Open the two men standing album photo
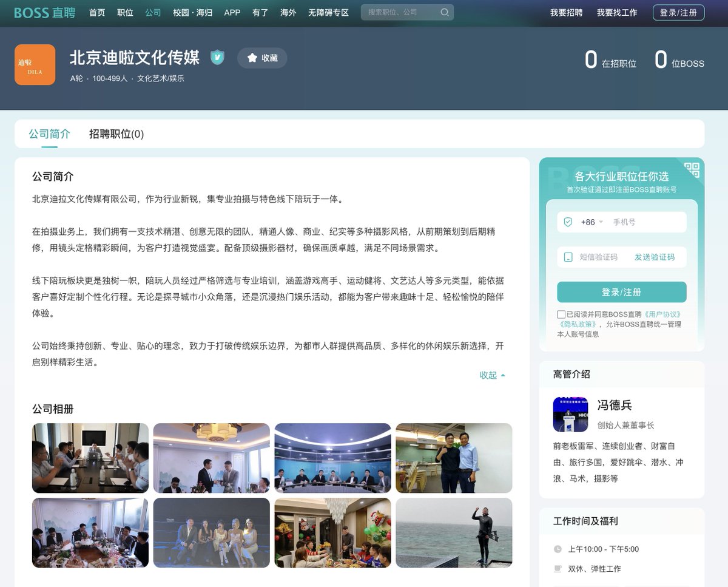This screenshot has height=587, width=728. pyautogui.click(x=454, y=458)
